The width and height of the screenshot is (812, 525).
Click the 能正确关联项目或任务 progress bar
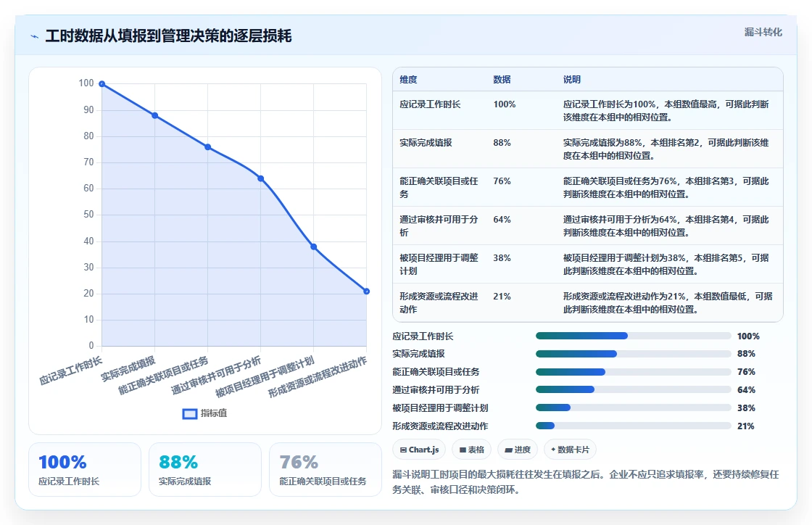634,372
